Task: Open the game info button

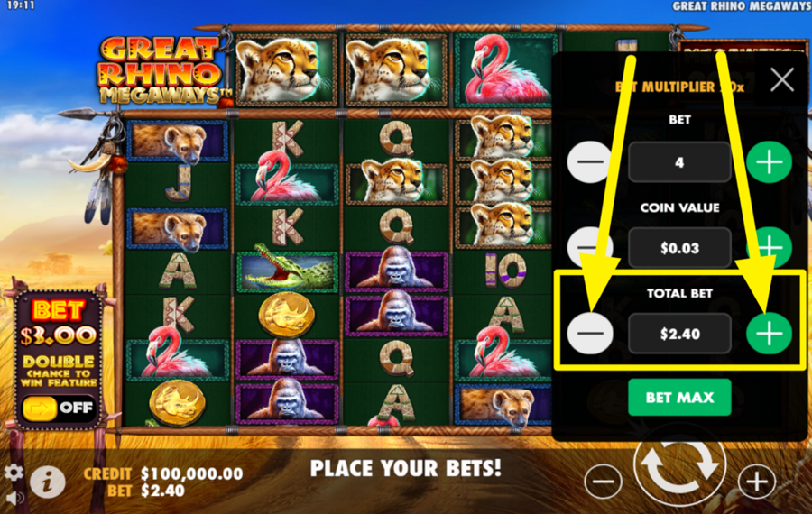Action: pyautogui.click(x=48, y=482)
